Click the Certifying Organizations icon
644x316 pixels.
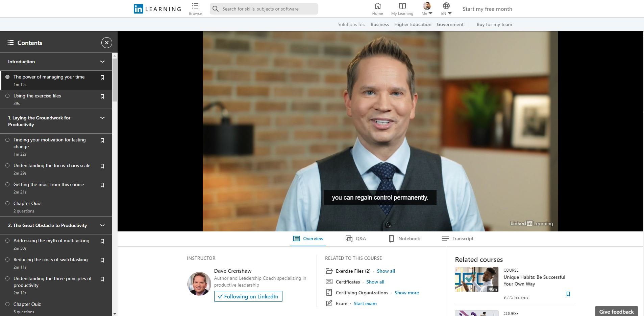(x=329, y=293)
